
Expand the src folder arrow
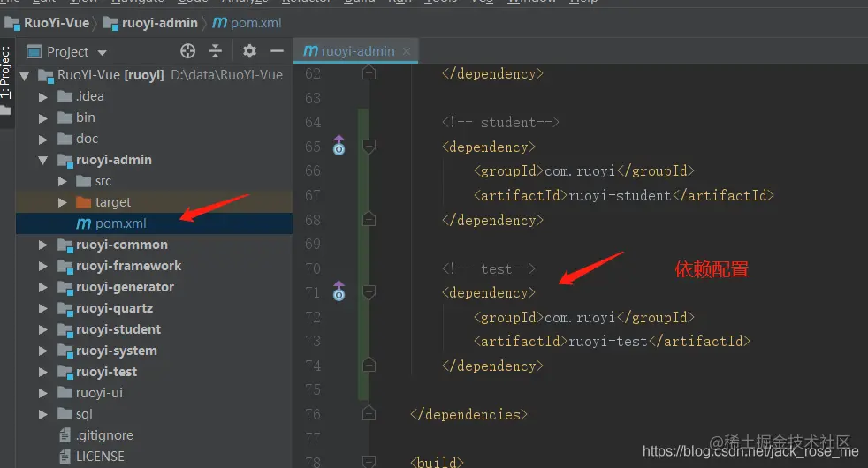[63, 181]
